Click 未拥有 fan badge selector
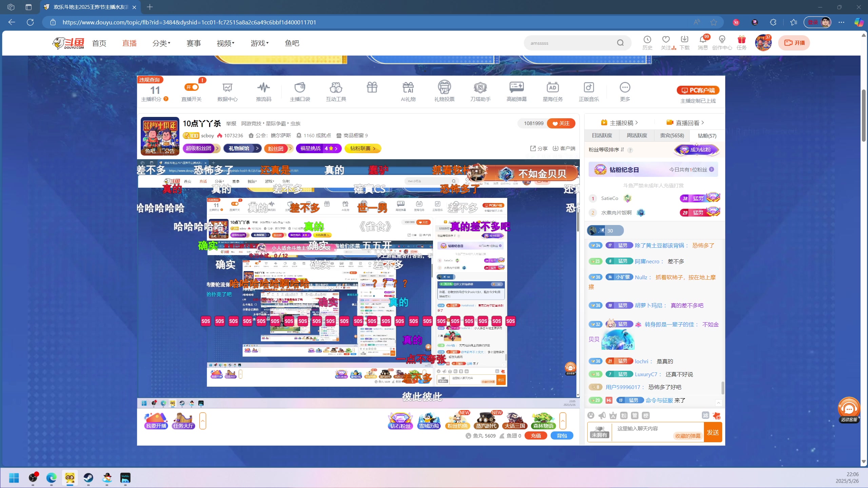The height and width of the screenshot is (488, 868). [x=599, y=432]
